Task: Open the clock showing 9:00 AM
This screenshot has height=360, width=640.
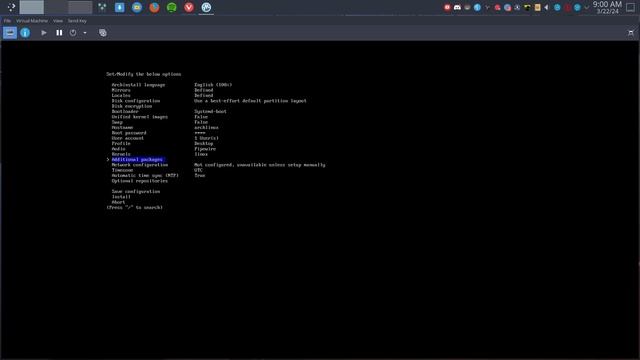Action: click(x=607, y=7)
